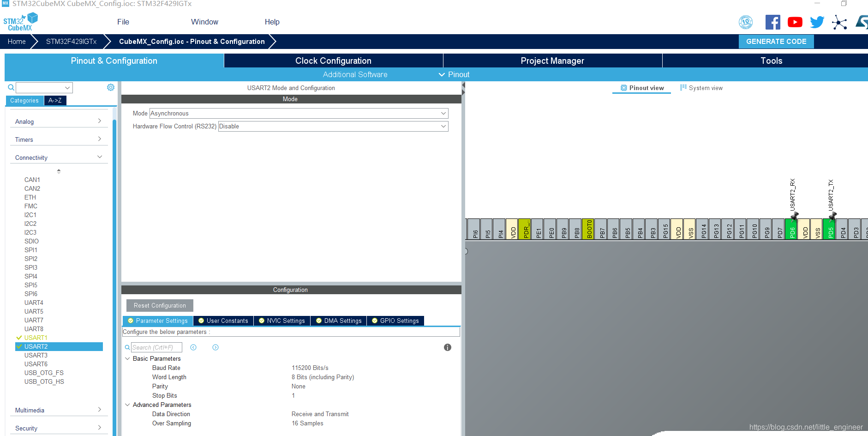Open the DMA Settings tab
The image size is (868, 436).
[339, 321]
